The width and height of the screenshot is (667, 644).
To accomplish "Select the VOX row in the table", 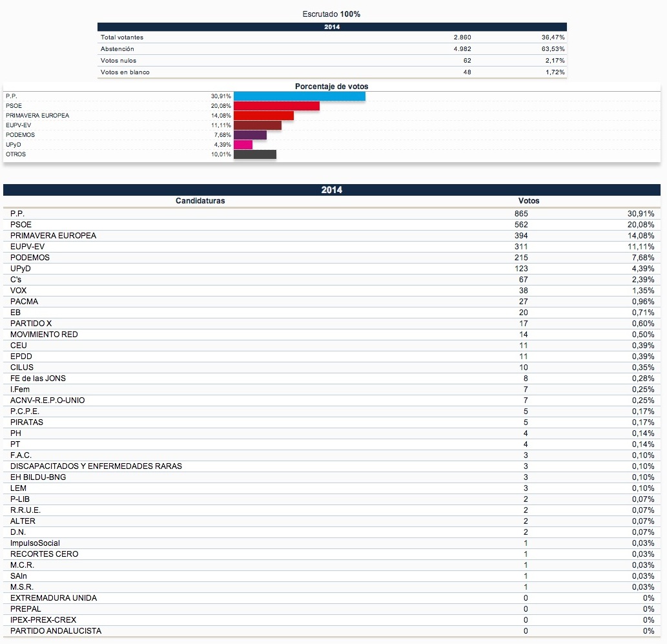I will [x=19, y=291].
